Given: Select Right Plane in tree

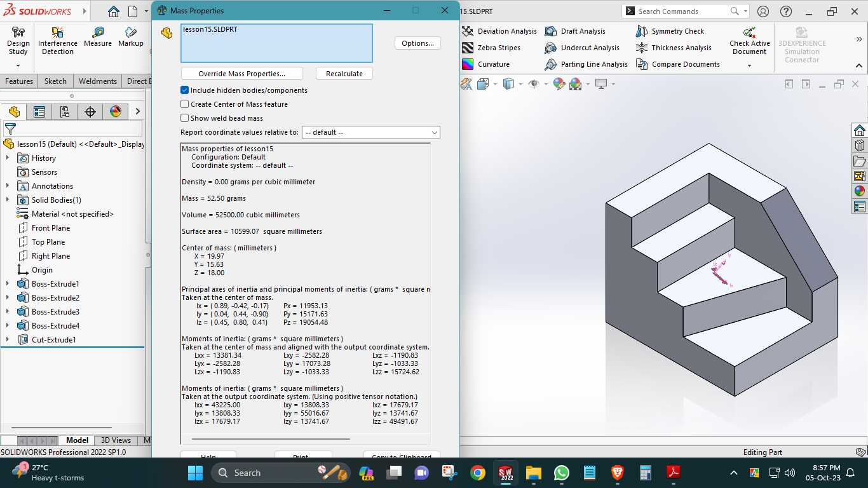Looking at the screenshot, I should coord(51,256).
